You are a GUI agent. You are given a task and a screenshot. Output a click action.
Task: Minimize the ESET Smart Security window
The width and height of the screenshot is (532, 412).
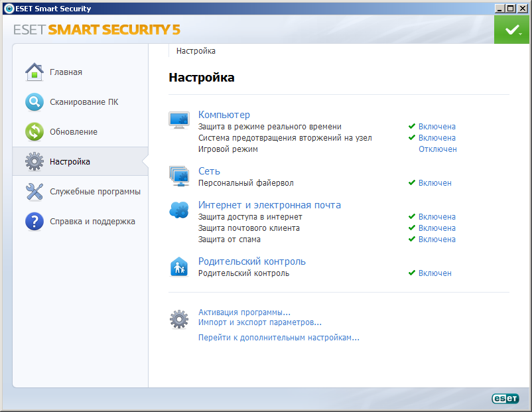tap(499, 9)
